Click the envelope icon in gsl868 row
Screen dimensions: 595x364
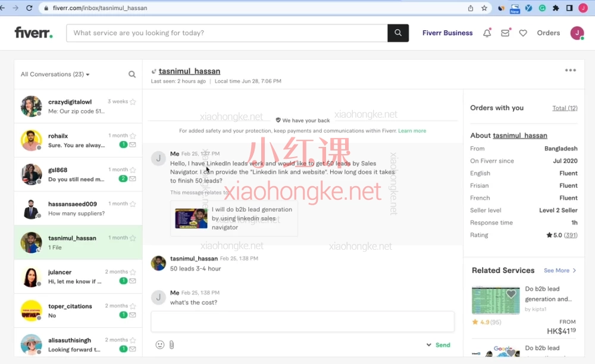(x=133, y=178)
